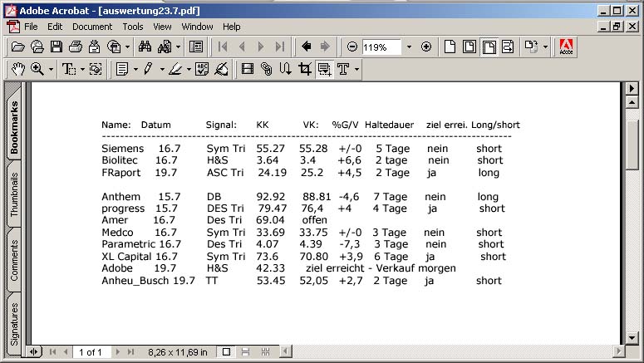Switch to Fit Width view
The image size is (644, 363).
[489, 47]
